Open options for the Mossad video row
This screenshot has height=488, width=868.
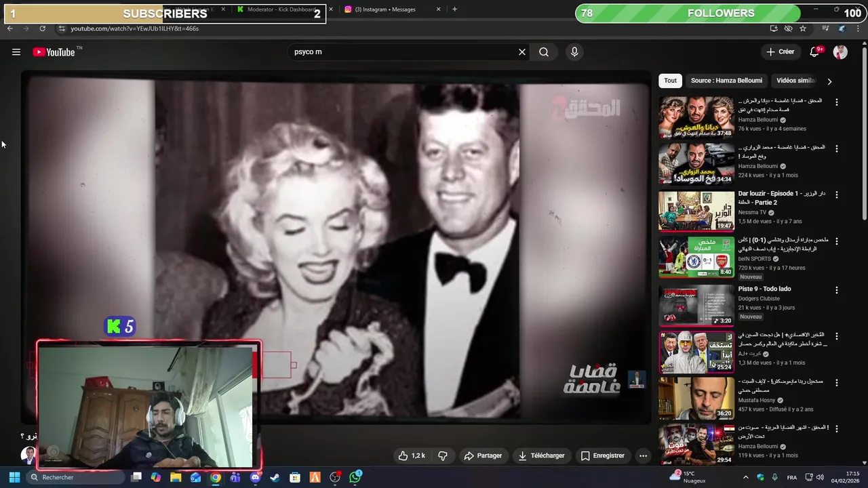tap(836, 148)
